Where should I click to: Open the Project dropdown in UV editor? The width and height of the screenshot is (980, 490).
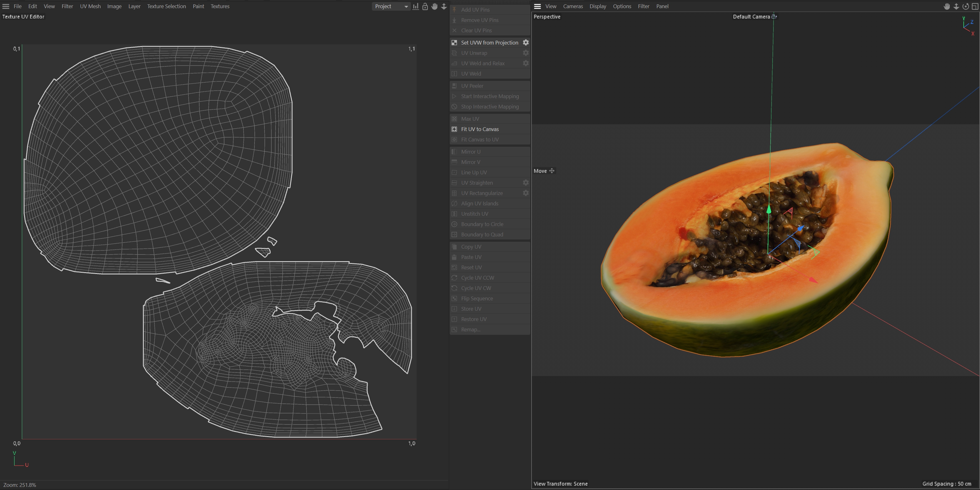[x=391, y=7]
